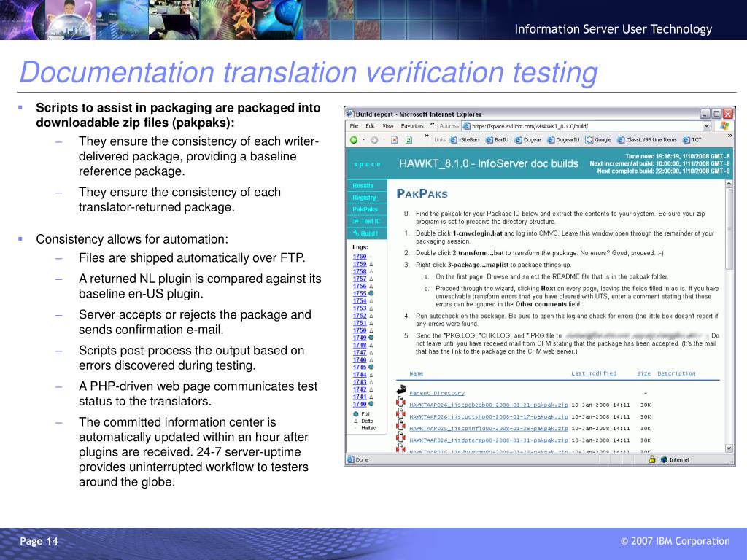
Task: Click the red Stop loading icon
Action: tap(395, 140)
